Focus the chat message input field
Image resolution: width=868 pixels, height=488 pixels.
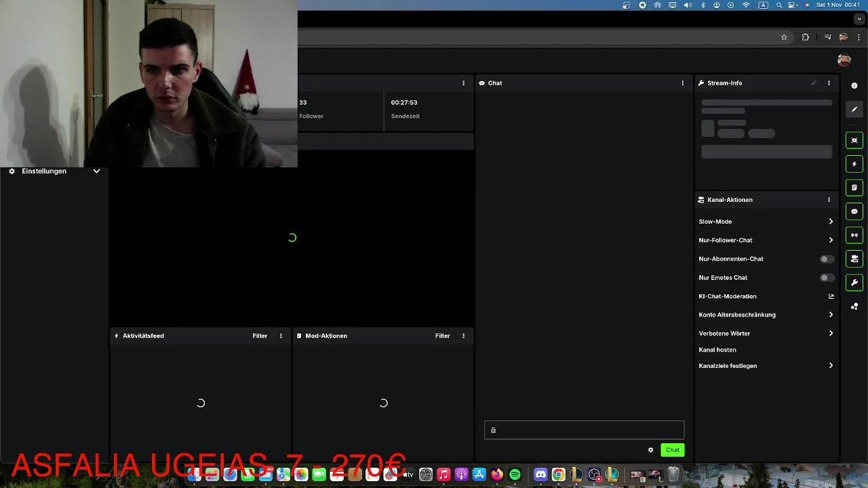pos(584,430)
